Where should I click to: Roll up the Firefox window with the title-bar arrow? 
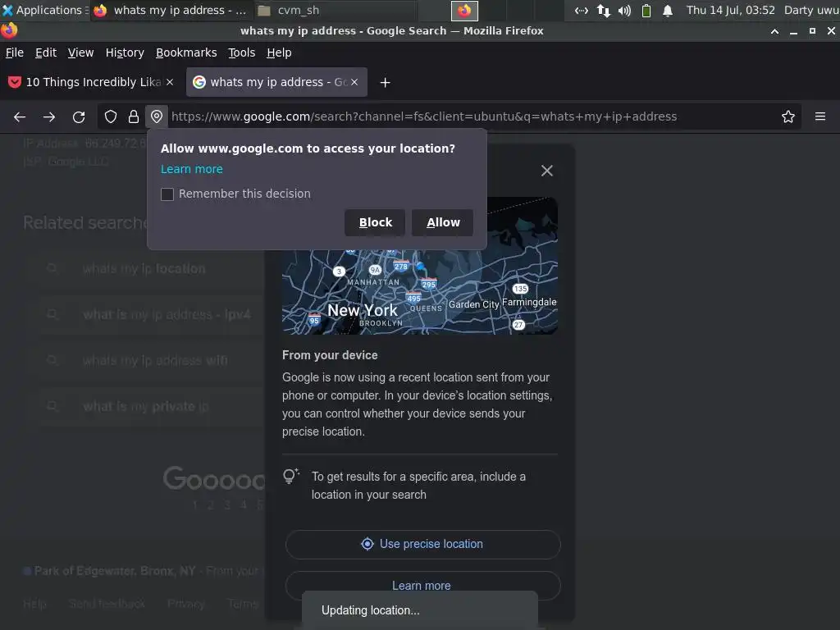click(774, 31)
